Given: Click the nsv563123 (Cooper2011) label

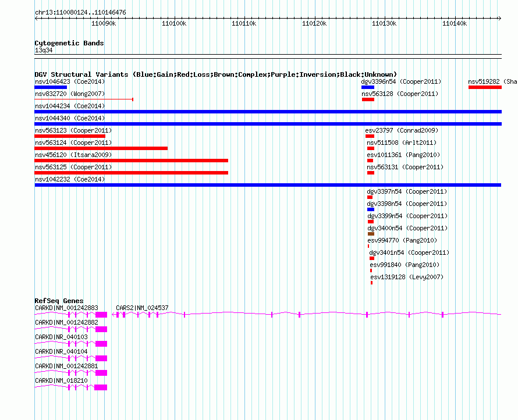Looking at the screenshot, I should (73, 130).
